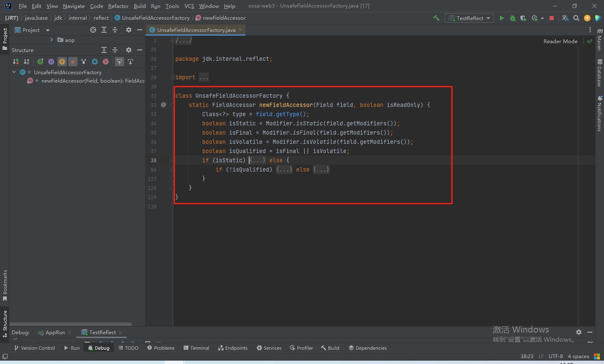Open the Problems tool window
604x364 pixels.
click(x=161, y=348)
